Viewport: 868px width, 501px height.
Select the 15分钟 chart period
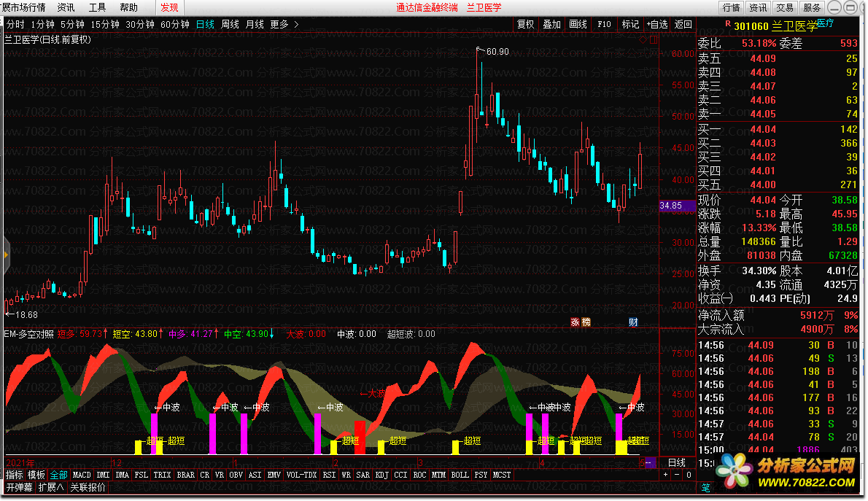pos(105,24)
